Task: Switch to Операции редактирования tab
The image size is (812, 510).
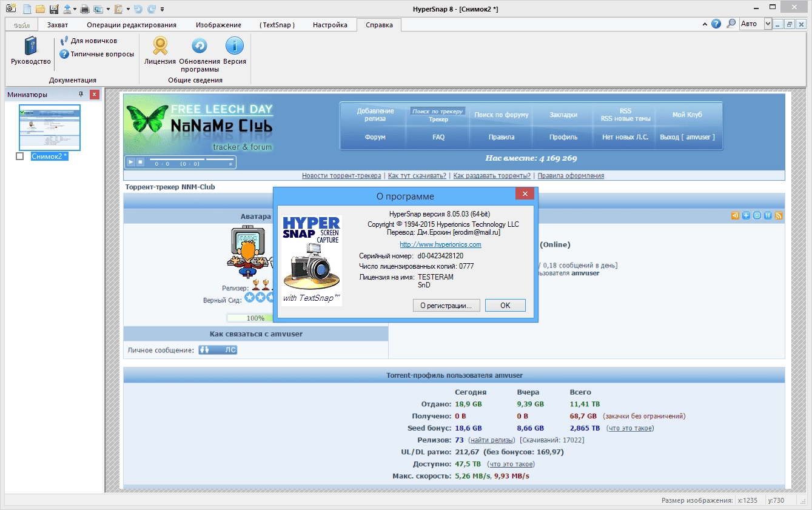Action: pos(132,25)
